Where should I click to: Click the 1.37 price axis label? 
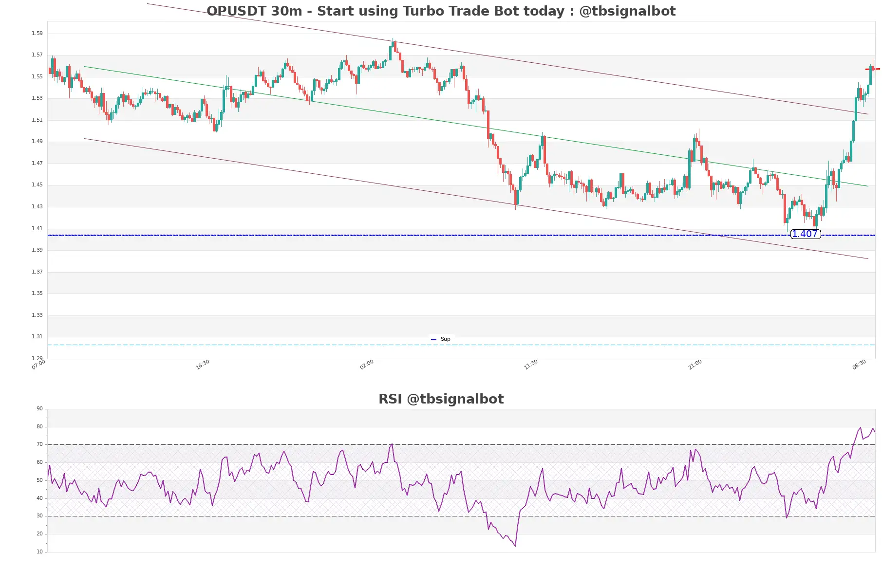[37, 272]
